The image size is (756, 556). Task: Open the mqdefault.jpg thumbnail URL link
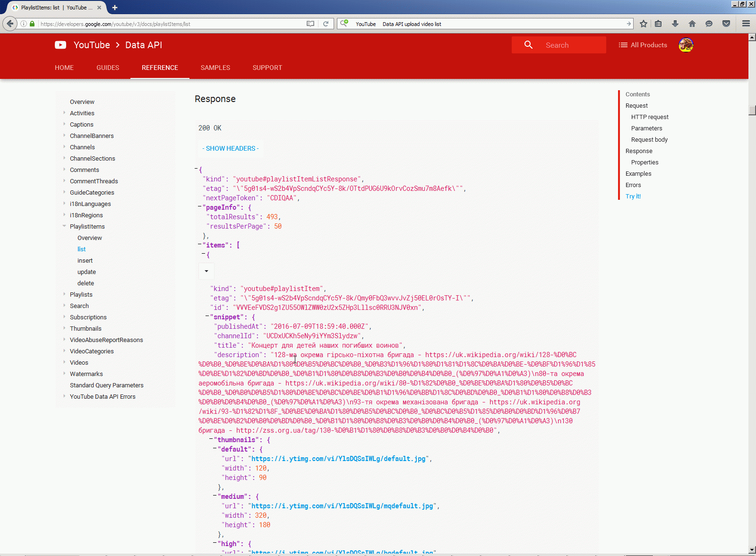(342, 506)
